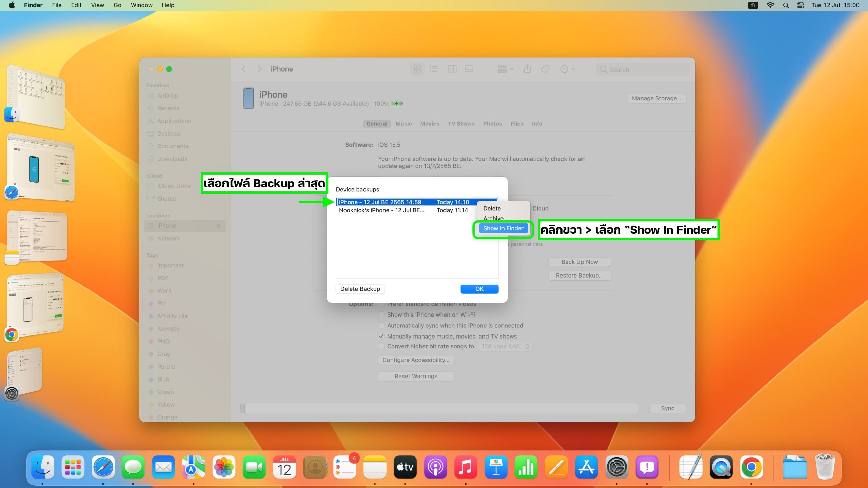
Task: Choose Show In Finder from context menu
Action: [x=503, y=228]
